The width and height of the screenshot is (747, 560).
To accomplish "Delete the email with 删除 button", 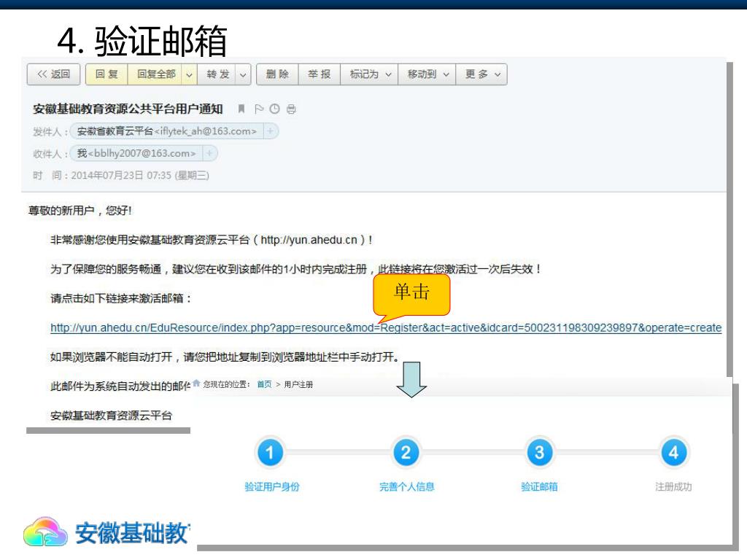I will [277, 74].
